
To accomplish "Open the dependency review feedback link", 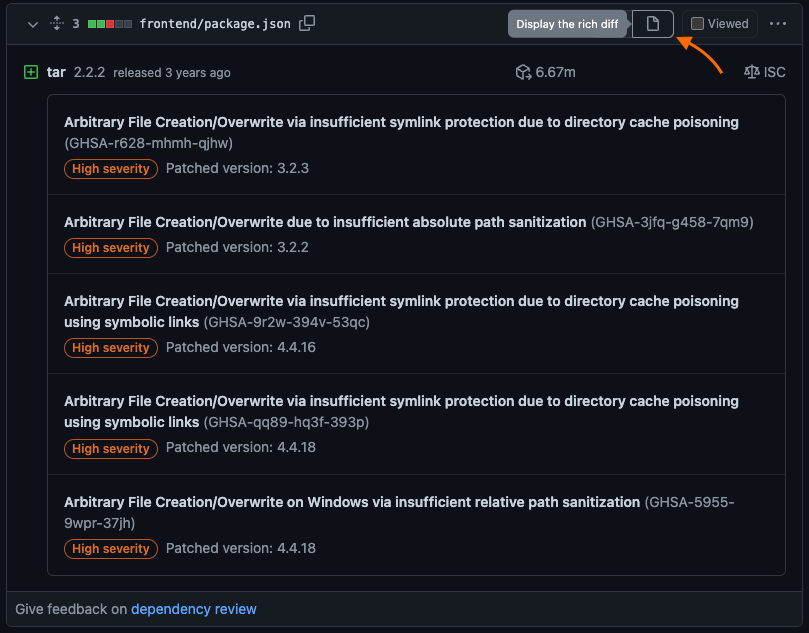I will tap(193, 609).
